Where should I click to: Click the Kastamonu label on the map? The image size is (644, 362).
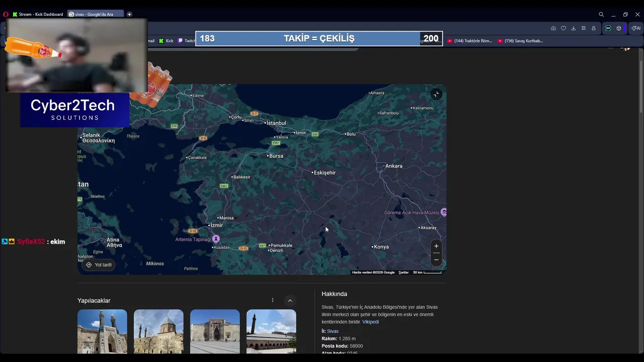tap(423, 108)
